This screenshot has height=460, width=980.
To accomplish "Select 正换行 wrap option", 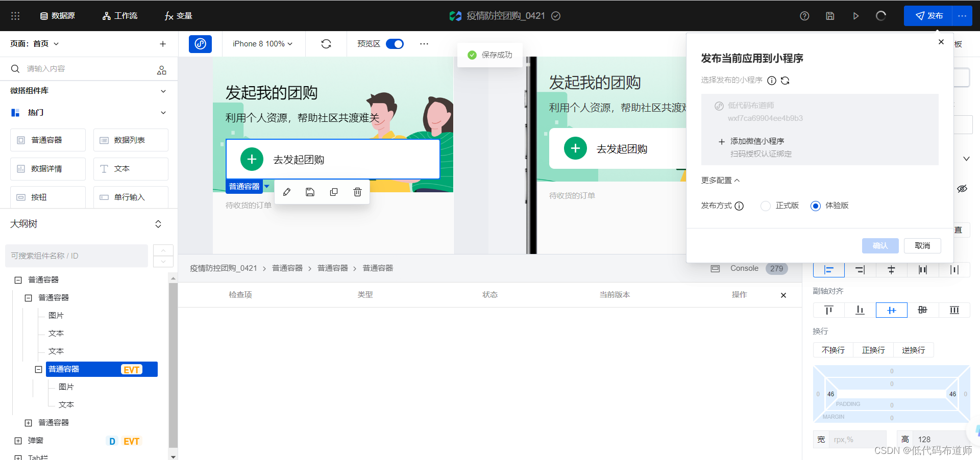I will [x=873, y=350].
